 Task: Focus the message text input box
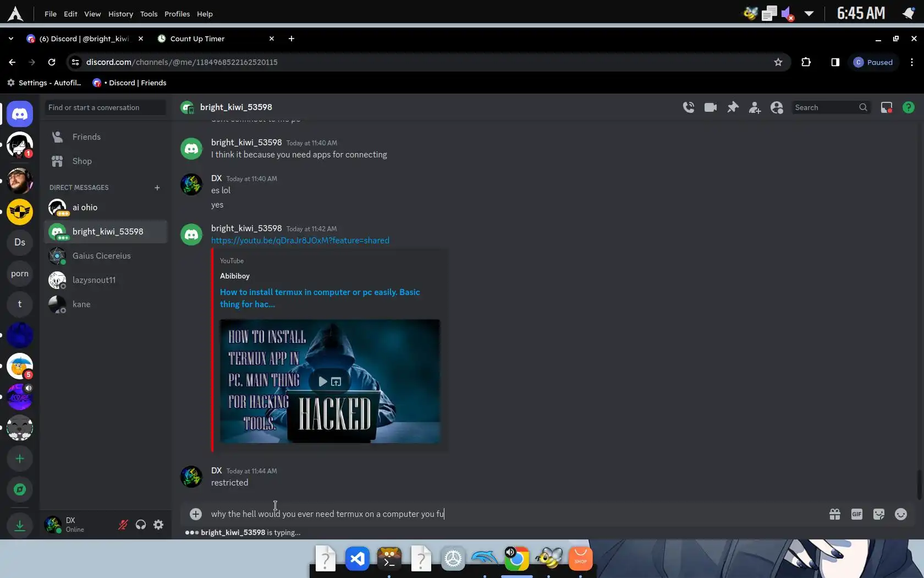[x=515, y=514]
